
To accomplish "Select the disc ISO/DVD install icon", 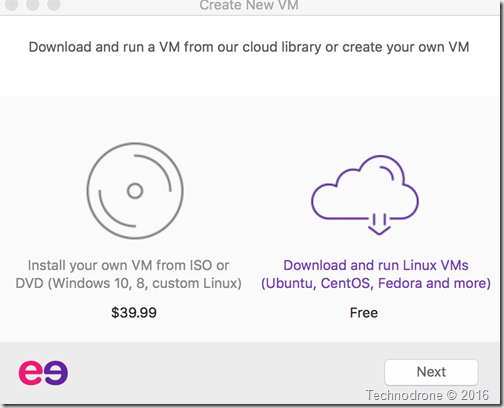I will click(135, 191).
